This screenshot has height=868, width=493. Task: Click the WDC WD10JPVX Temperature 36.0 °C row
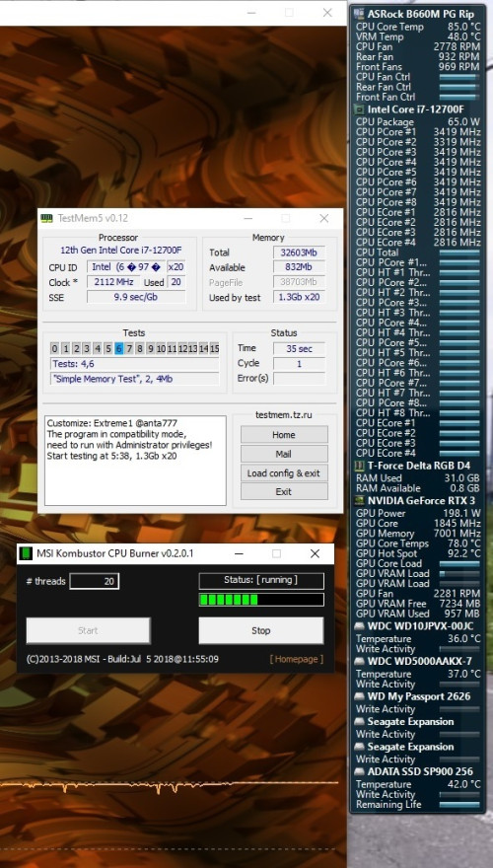[418, 638]
